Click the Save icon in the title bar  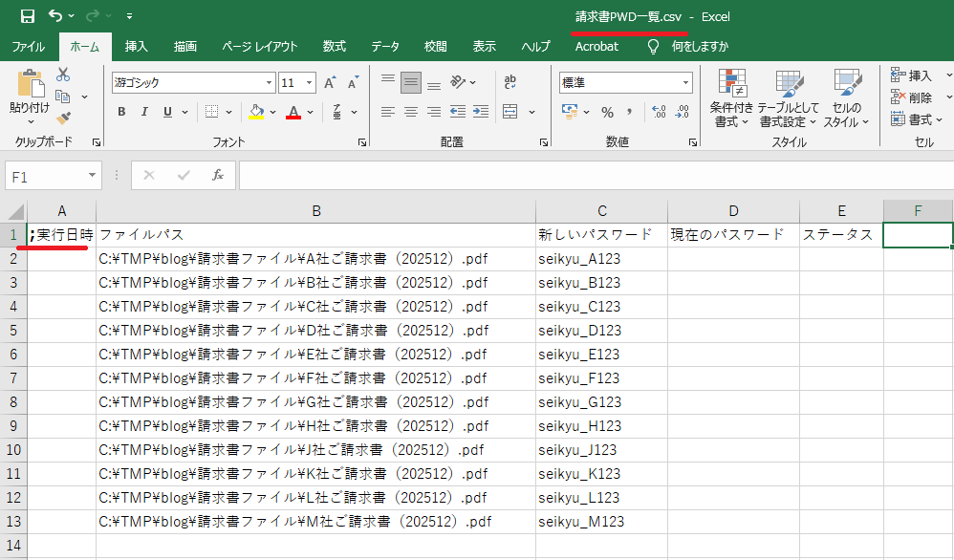point(27,16)
